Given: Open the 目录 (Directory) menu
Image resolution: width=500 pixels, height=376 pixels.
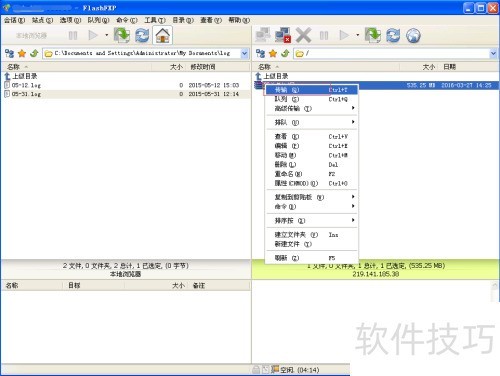Looking at the screenshot, I should tap(183, 20).
